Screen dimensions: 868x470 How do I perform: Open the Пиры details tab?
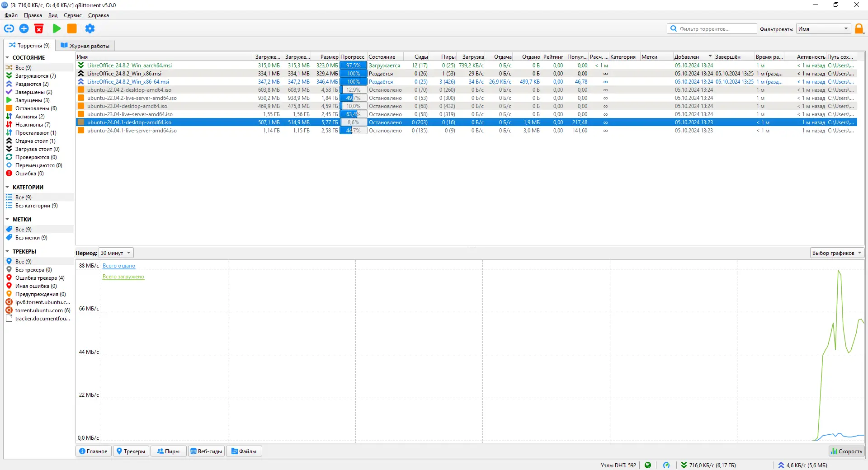click(168, 451)
